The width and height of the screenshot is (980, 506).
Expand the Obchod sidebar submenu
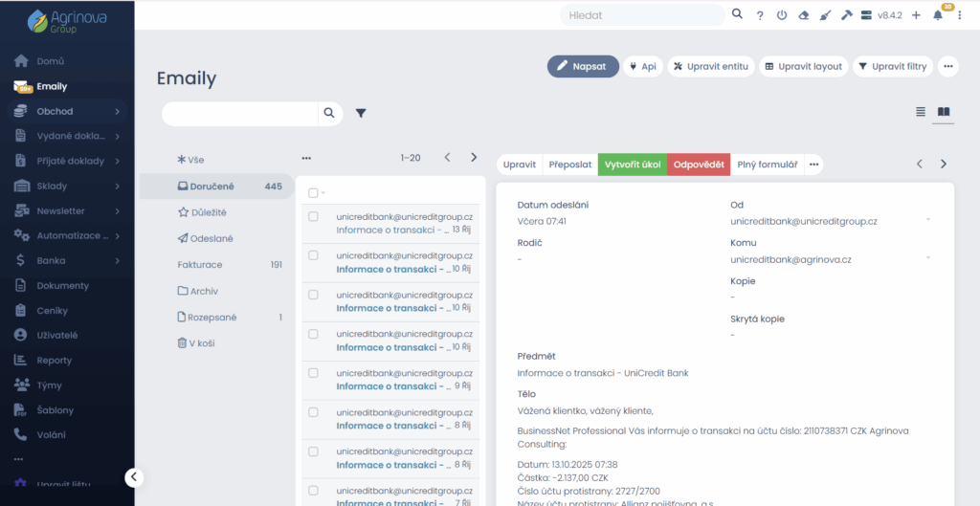tap(117, 111)
